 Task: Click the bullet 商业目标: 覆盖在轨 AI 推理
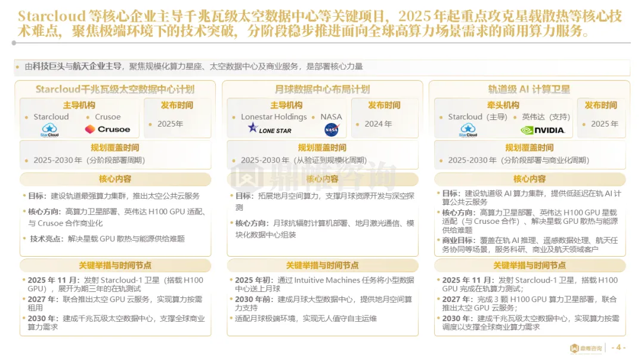tap(530, 245)
